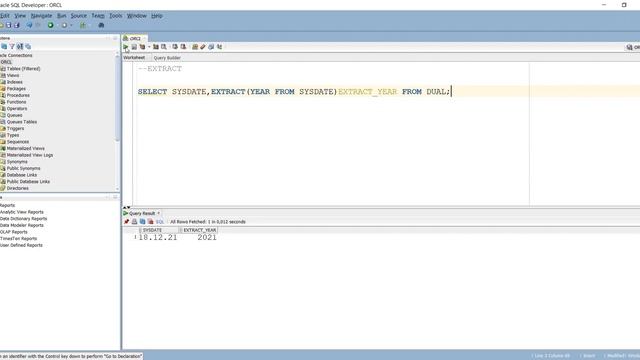Screen dimensions: 640x360
Task: Click the SQL History icon in the worksheet toolbar
Action: pyautogui.click(x=211, y=47)
